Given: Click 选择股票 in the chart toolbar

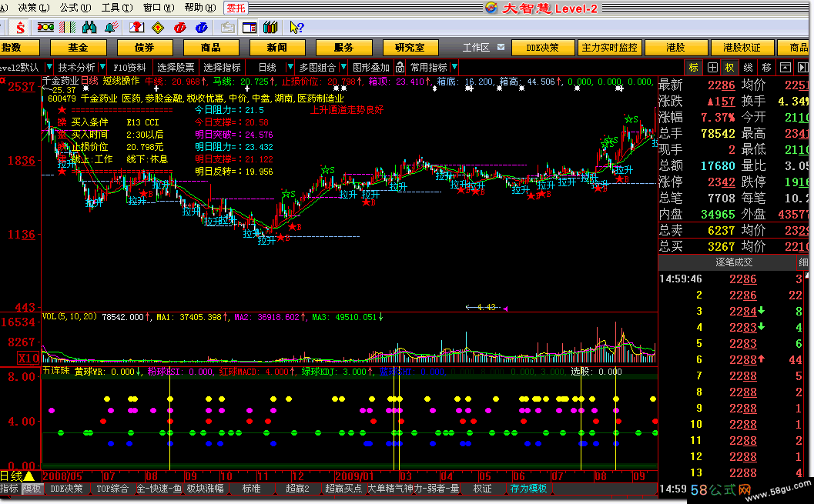Looking at the screenshot, I should pyautogui.click(x=176, y=68).
